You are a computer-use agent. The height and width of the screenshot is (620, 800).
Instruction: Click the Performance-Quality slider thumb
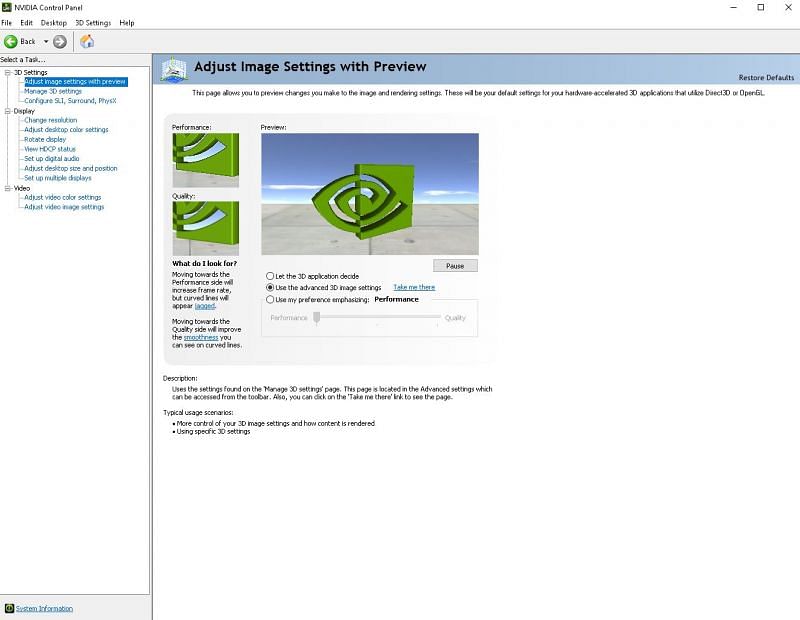[317, 317]
